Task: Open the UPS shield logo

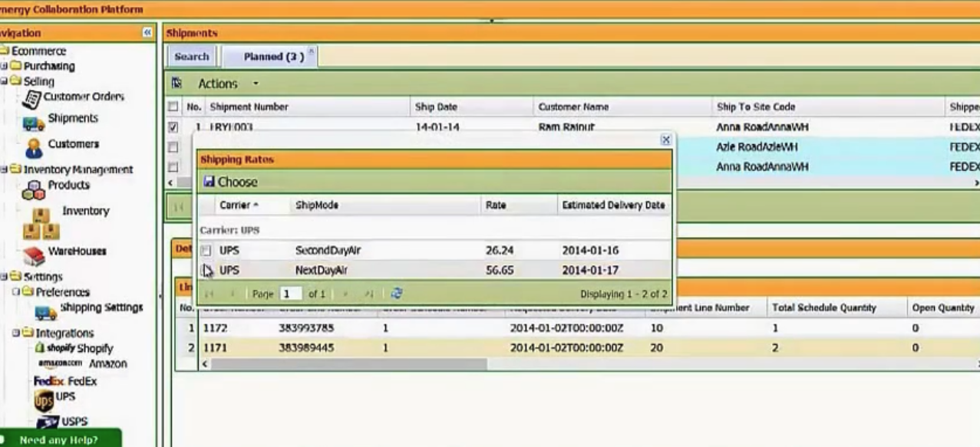Action: (x=44, y=400)
